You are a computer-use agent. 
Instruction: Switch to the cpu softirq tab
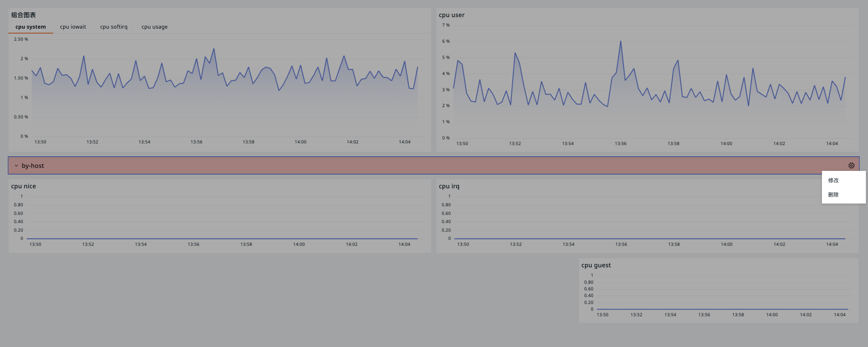pyautogui.click(x=114, y=27)
